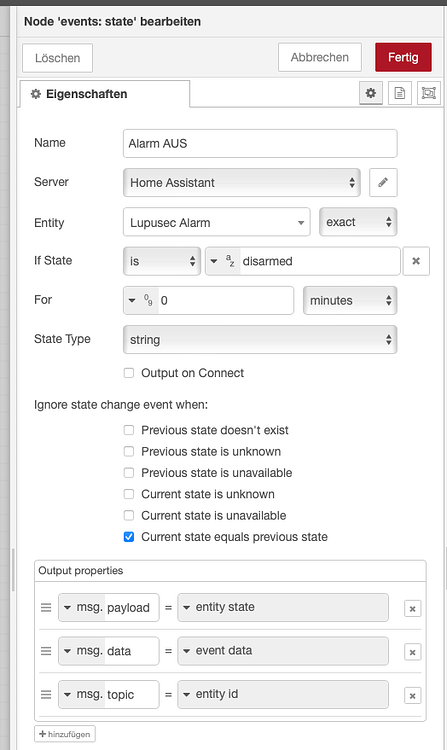The height and width of the screenshot is (750, 447).
Task: Open the If State 'is' comparator dropdown
Action: tap(162, 261)
